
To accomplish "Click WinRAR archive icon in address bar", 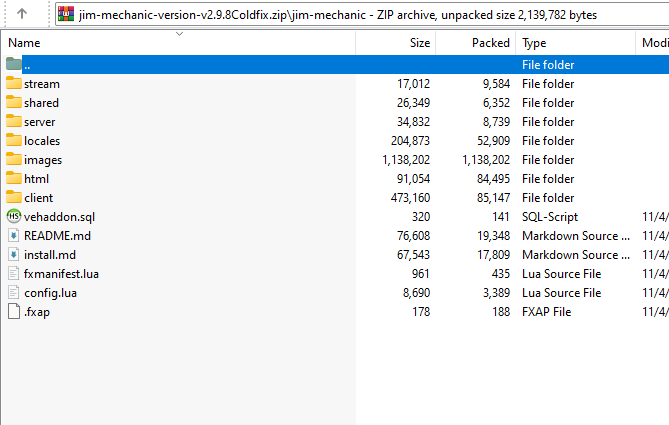I will tap(66, 14).
